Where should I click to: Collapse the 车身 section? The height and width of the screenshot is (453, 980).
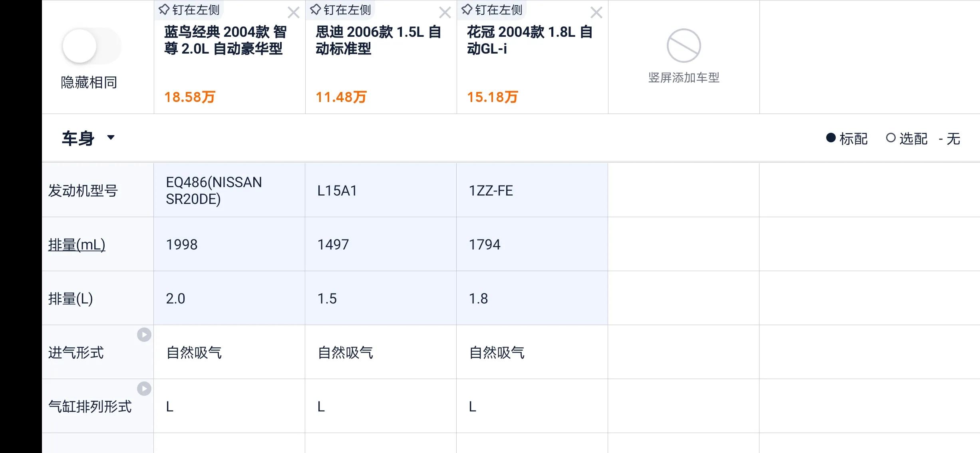111,138
